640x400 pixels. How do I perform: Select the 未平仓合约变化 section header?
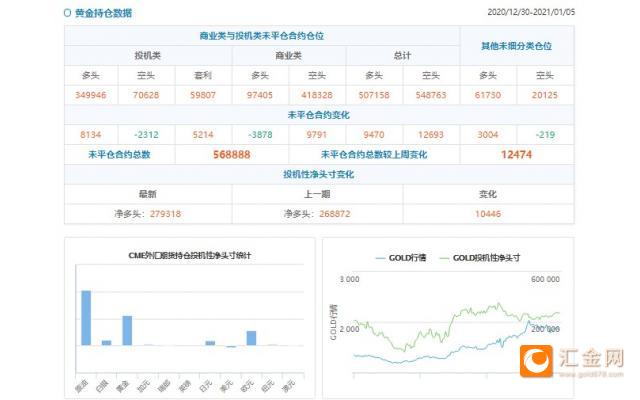click(319, 115)
